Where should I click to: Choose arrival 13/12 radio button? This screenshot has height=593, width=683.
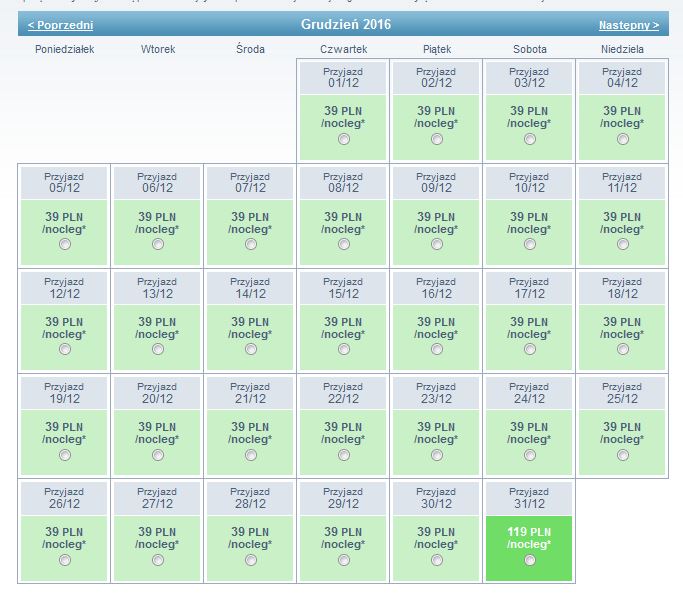(158, 349)
